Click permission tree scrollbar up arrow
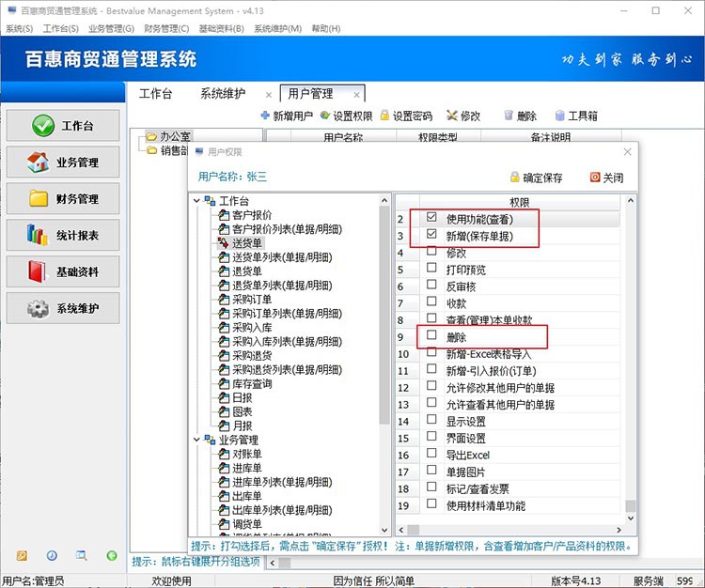This screenshot has height=588, width=705. click(x=384, y=200)
